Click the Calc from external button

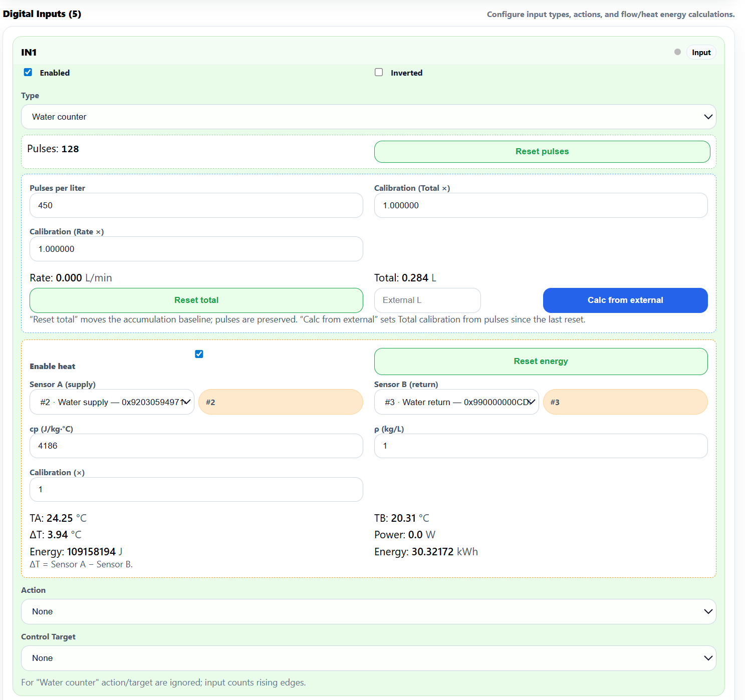coord(625,300)
